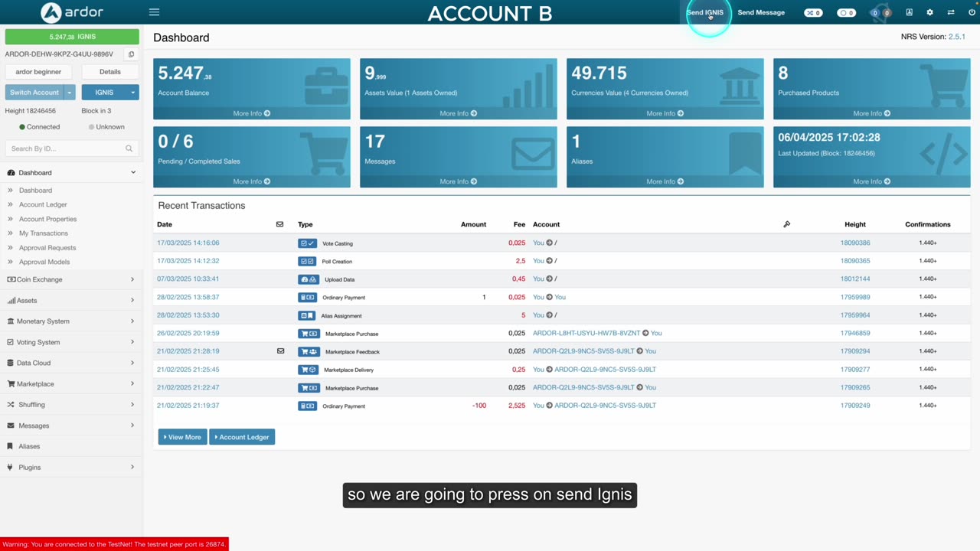Click green 5.247 IGNIS balance bar

click(72, 37)
